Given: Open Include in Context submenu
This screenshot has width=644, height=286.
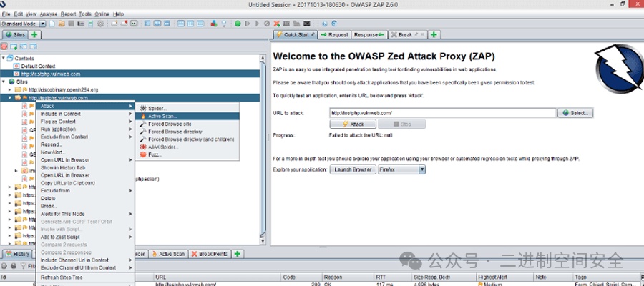Looking at the screenshot, I should tap(85, 114).
